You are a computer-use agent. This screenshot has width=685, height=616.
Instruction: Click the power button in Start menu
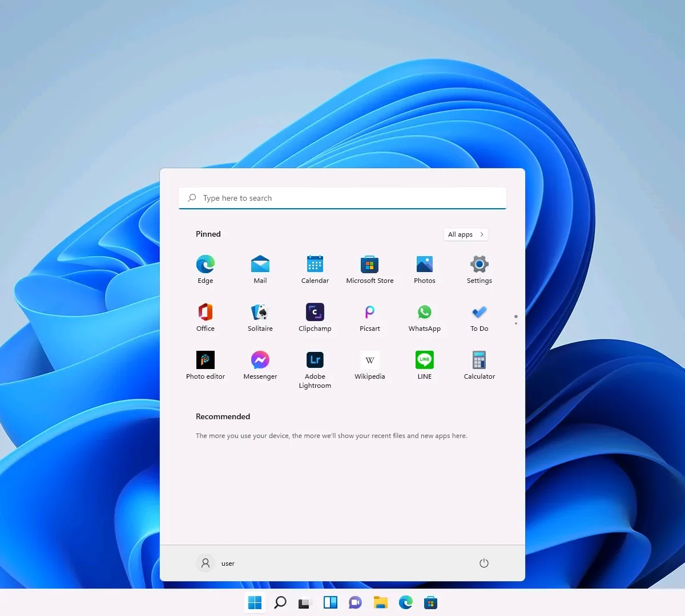(x=484, y=563)
